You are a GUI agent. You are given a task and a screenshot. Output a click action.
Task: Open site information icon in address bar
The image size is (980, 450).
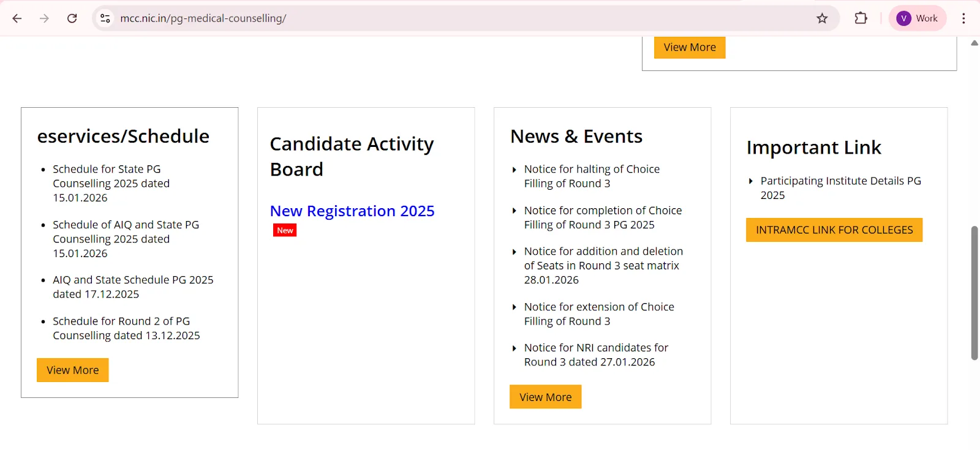click(105, 18)
